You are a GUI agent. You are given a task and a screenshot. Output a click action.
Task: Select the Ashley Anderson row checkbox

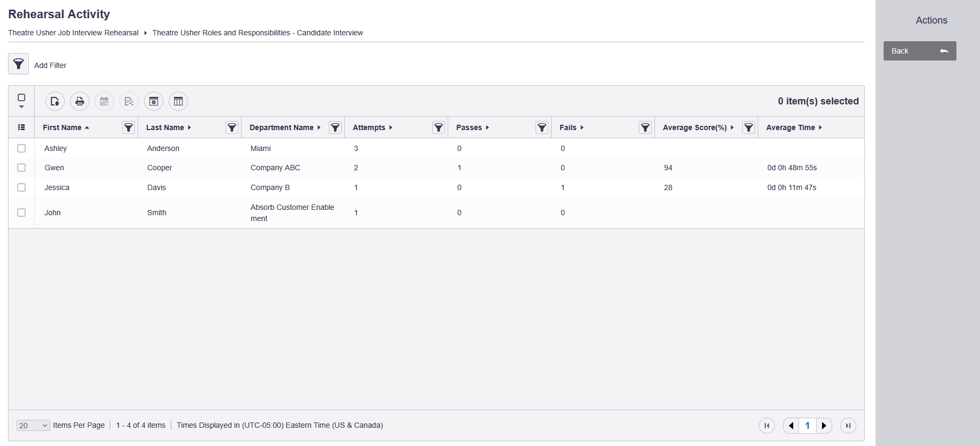(21, 148)
